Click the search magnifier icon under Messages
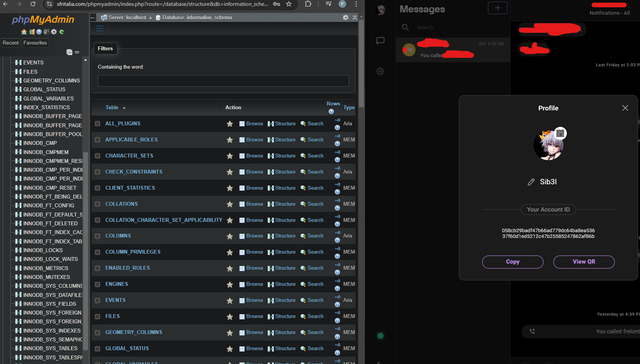 point(405,27)
